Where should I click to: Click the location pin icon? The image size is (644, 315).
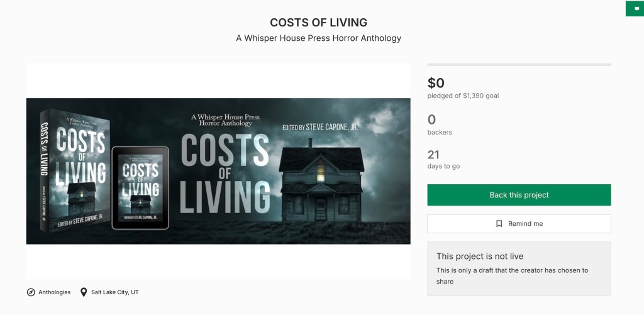tap(84, 292)
